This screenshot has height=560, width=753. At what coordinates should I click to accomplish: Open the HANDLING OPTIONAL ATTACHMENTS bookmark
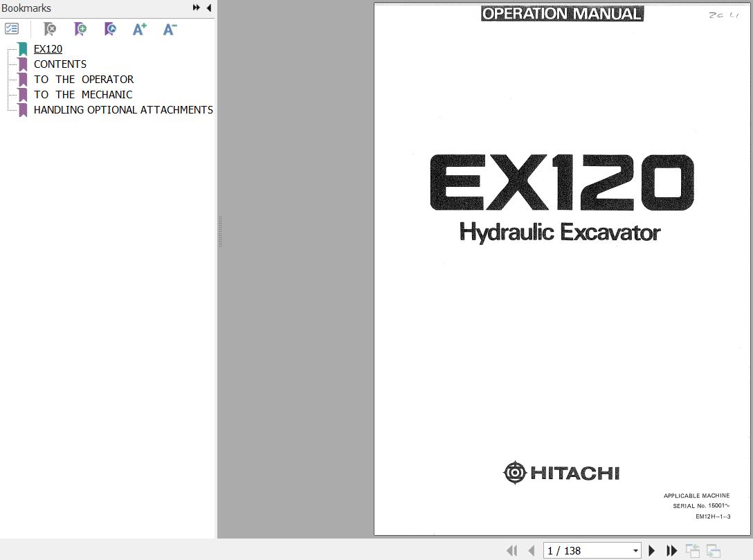pos(123,110)
